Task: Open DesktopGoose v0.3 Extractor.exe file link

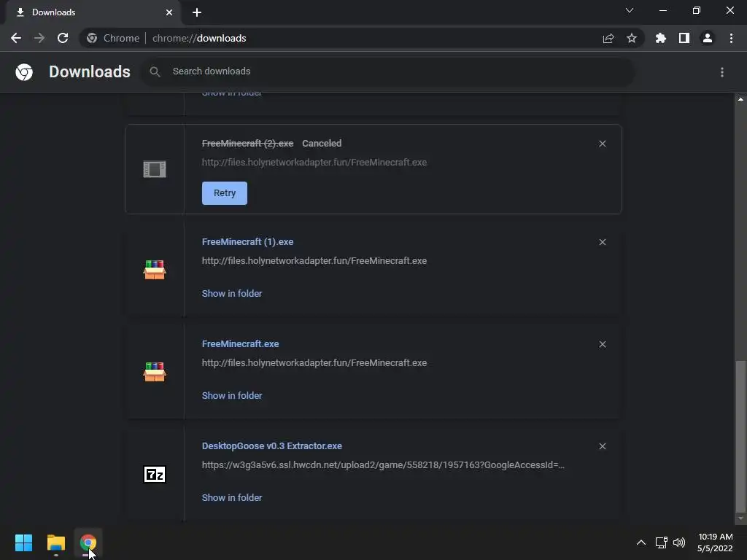Action: click(x=272, y=446)
